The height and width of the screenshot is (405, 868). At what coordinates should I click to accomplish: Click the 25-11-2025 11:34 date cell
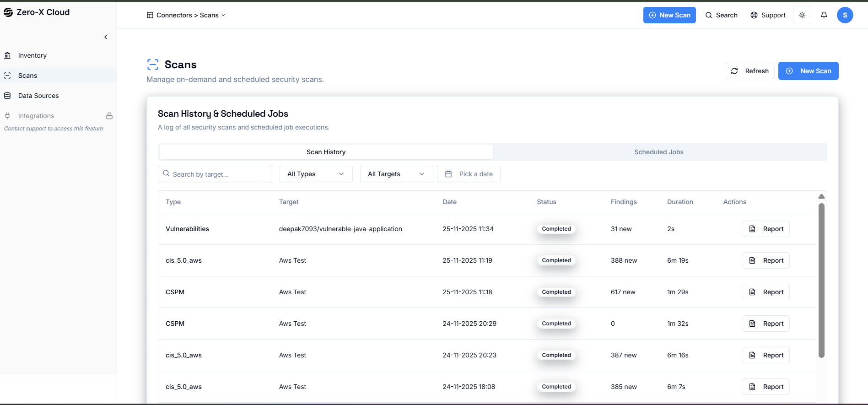pyautogui.click(x=468, y=229)
